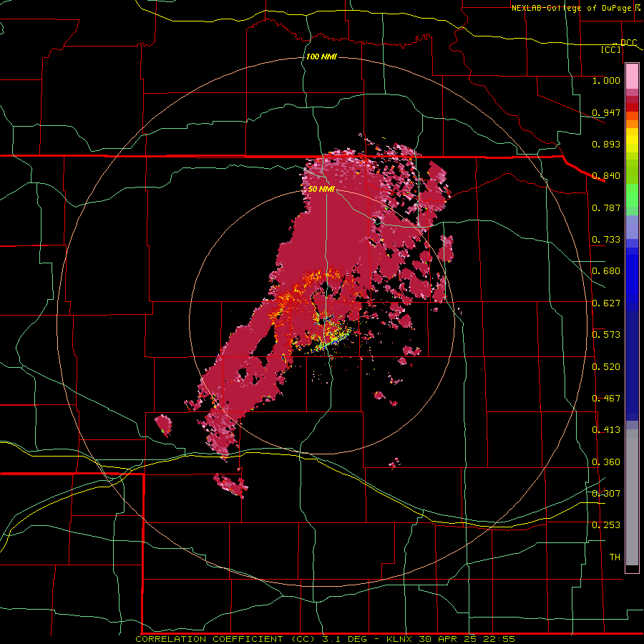Click the 0.947 color scale label
Screen dimensions: 644x644
pyautogui.click(x=606, y=112)
